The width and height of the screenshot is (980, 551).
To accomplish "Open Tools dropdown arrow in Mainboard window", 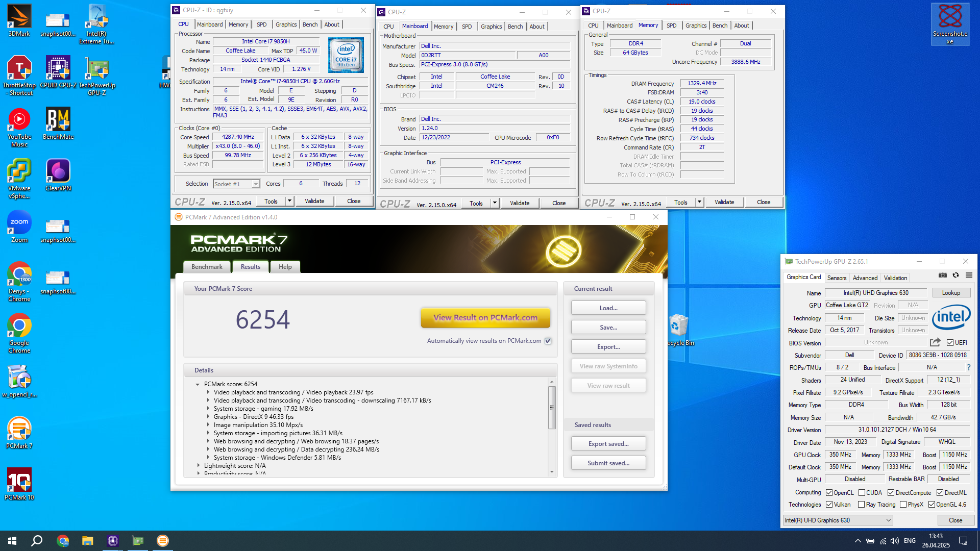I will coord(495,203).
